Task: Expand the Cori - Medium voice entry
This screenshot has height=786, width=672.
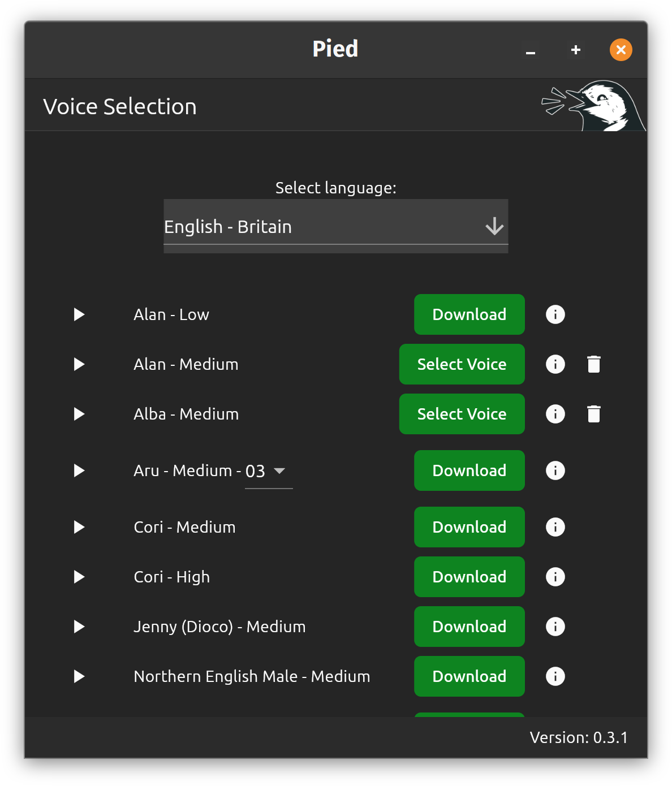Action: coord(79,527)
